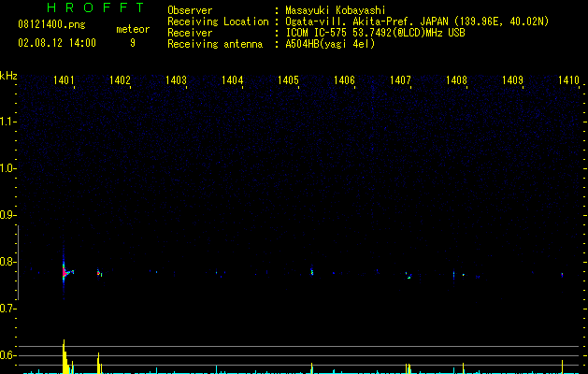The height and width of the screenshot is (374, 588).
Task: Click the 0.6 kHz axis label
Action: [x=7, y=355]
